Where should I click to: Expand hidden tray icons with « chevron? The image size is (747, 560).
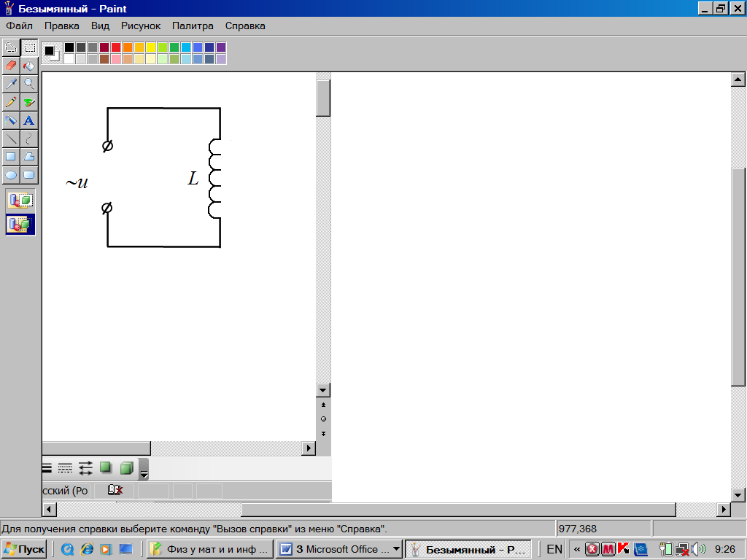(x=577, y=550)
